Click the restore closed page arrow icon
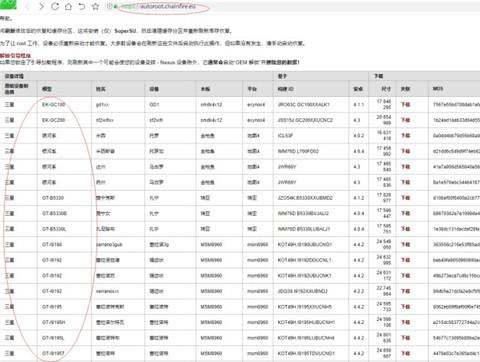This screenshot has width=480, height=362. 82,6
